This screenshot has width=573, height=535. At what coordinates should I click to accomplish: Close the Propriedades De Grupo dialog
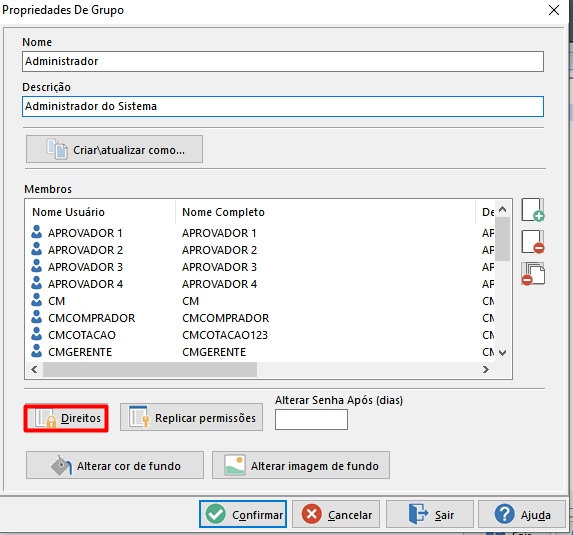point(554,10)
